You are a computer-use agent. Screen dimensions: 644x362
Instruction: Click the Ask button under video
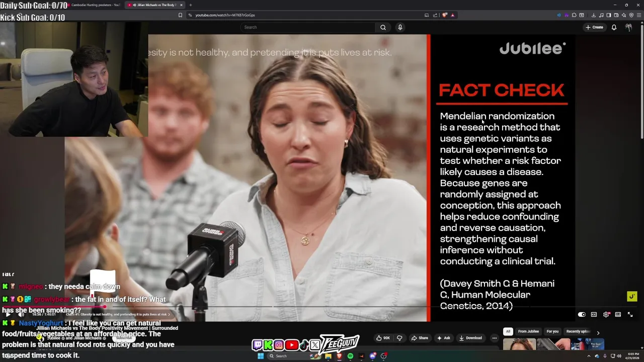[444, 338]
